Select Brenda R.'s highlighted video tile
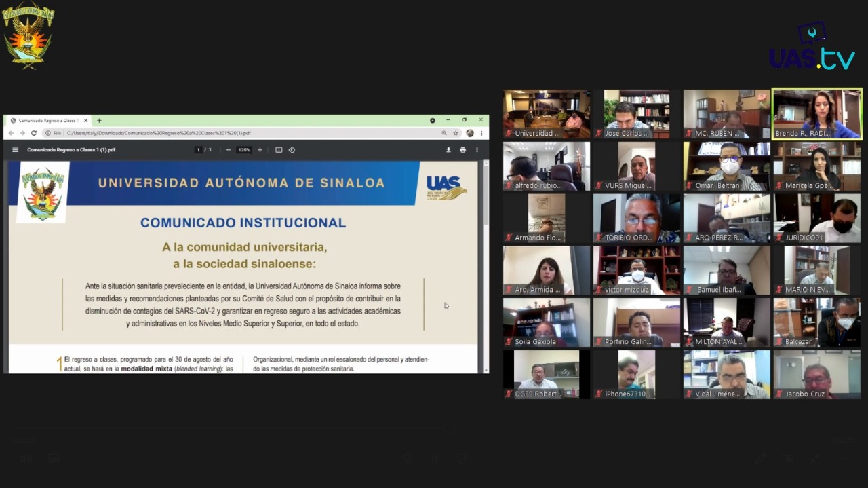The width and height of the screenshot is (868, 488). coord(817,114)
